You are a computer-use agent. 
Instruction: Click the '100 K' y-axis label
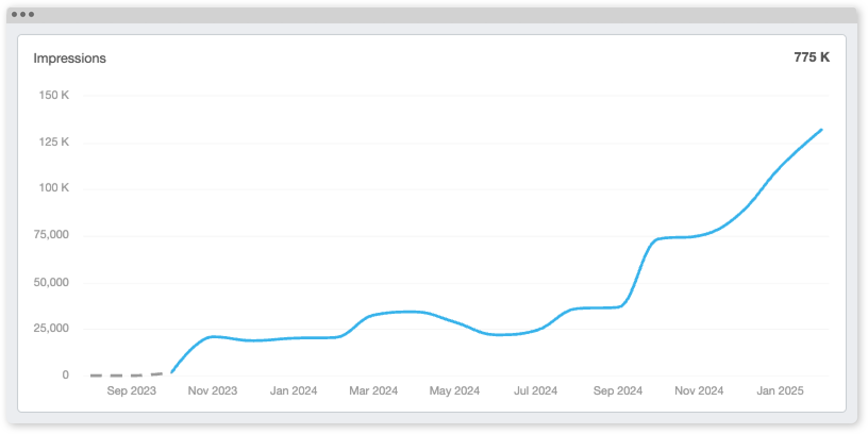pyautogui.click(x=54, y=188)
